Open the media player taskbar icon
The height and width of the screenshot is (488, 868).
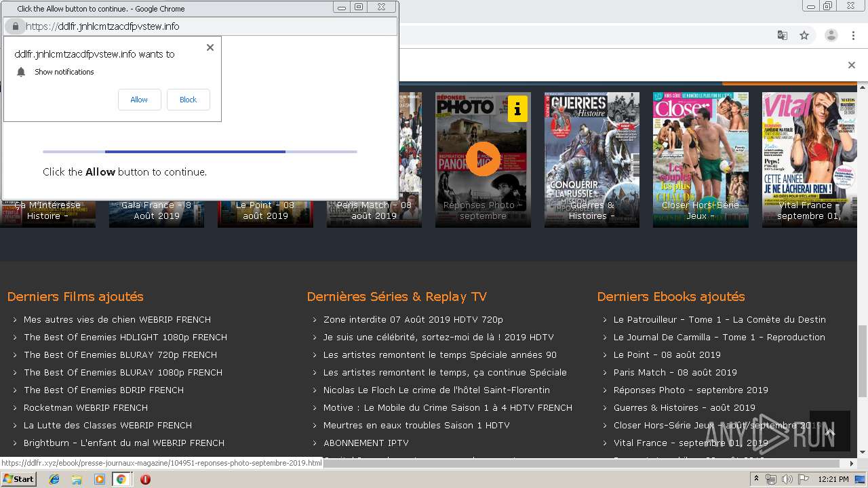tap(99, 479)
